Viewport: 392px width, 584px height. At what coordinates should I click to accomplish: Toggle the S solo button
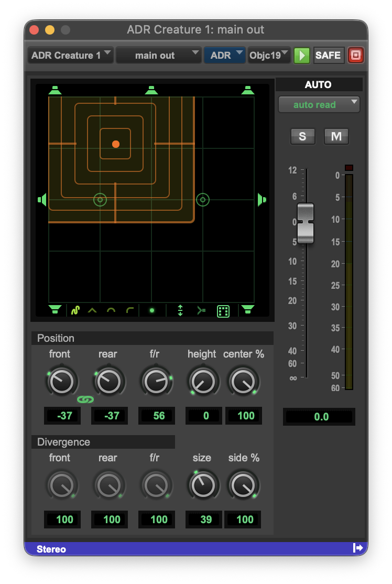point(302,136)
